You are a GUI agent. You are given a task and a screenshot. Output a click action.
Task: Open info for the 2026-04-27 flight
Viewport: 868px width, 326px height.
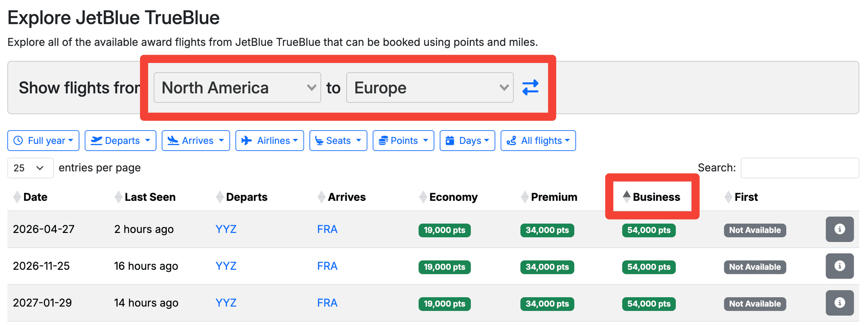click(x=839, y=229)
